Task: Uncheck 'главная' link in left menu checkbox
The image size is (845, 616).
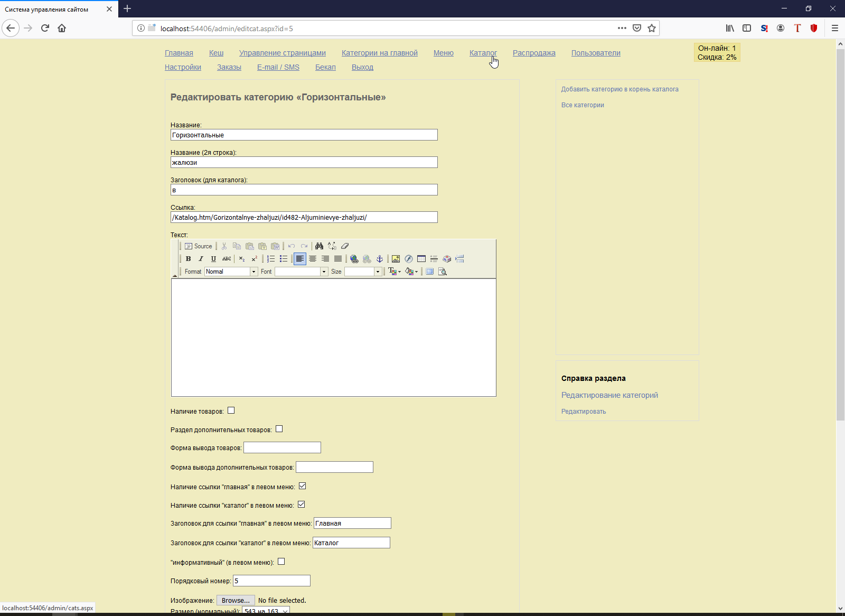Action: click(x=303, y=486)
